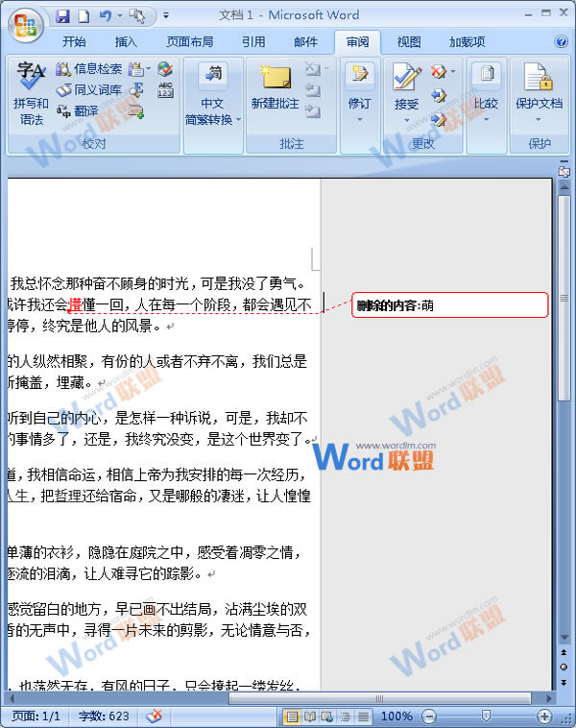576x728 pixels.
Task: Switch to 引用 tab
Action: tap(253, 42)
